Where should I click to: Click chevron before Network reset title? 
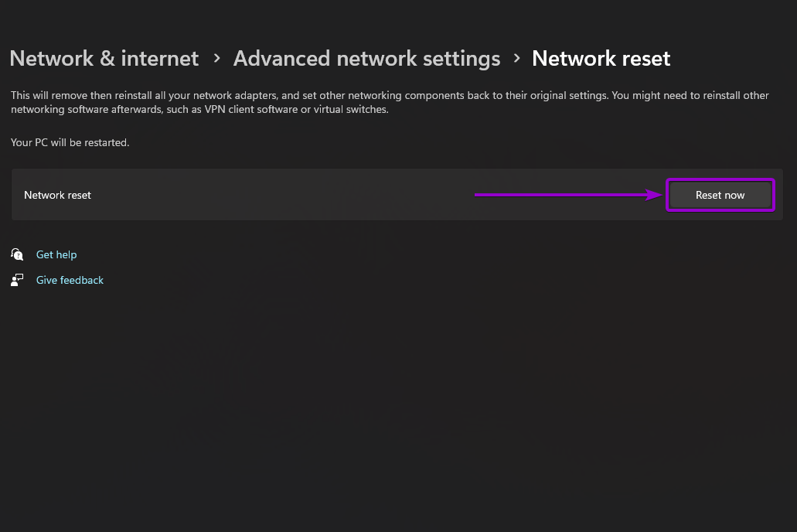pos(516,58)
